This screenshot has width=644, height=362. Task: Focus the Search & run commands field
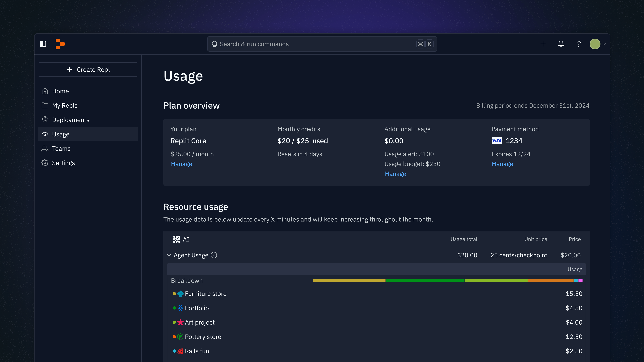[322, 44]
